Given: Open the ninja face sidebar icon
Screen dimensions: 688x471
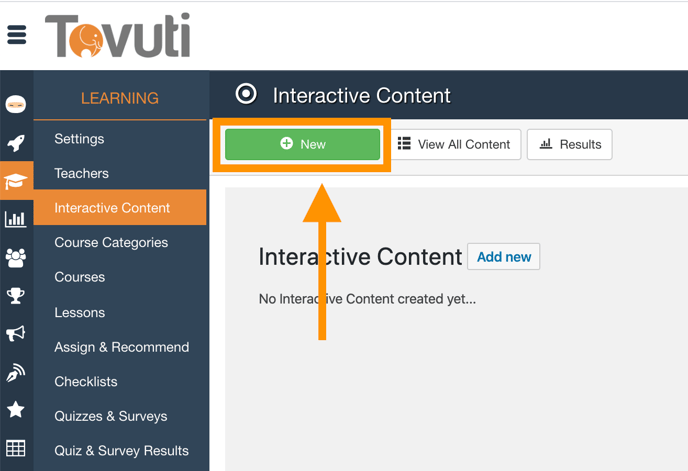Looking at the screenshot, I should [x=16, y=104].
